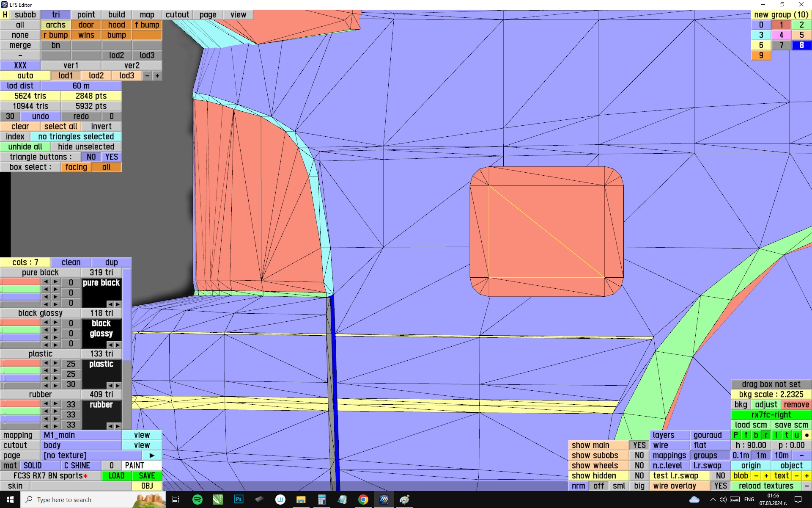Screen dimensions: 812x508
Task: Click the P view preset button
Action: tap(736, 435)
